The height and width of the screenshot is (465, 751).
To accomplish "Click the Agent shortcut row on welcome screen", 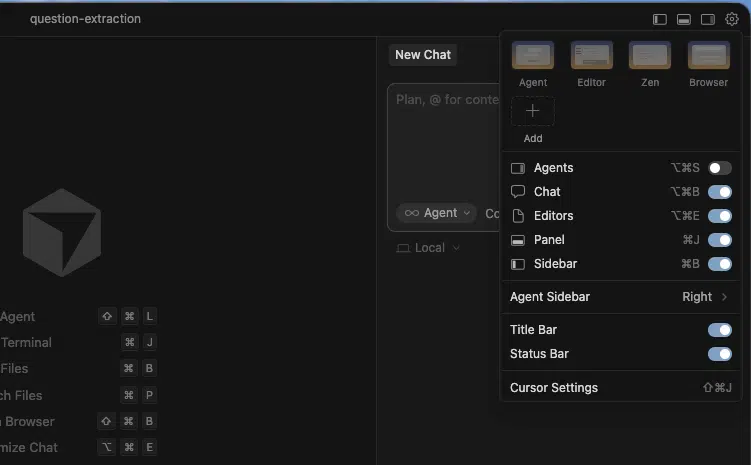I will pyautogui.click(x=79, y=317).
